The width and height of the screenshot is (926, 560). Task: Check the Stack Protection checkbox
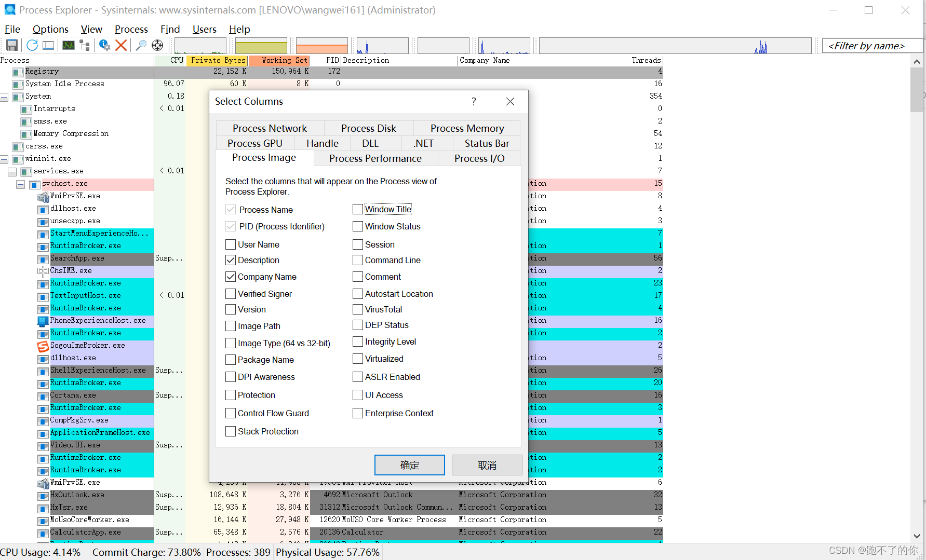tap(231, 431)
